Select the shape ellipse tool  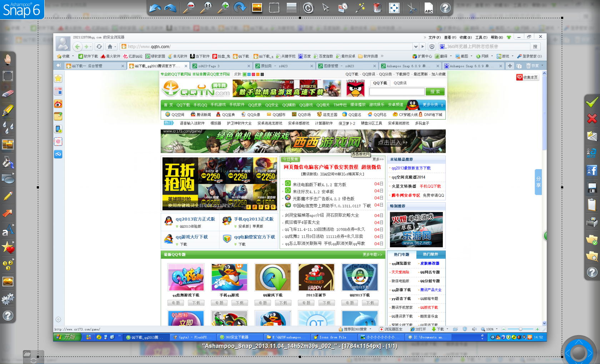[8, 179]
